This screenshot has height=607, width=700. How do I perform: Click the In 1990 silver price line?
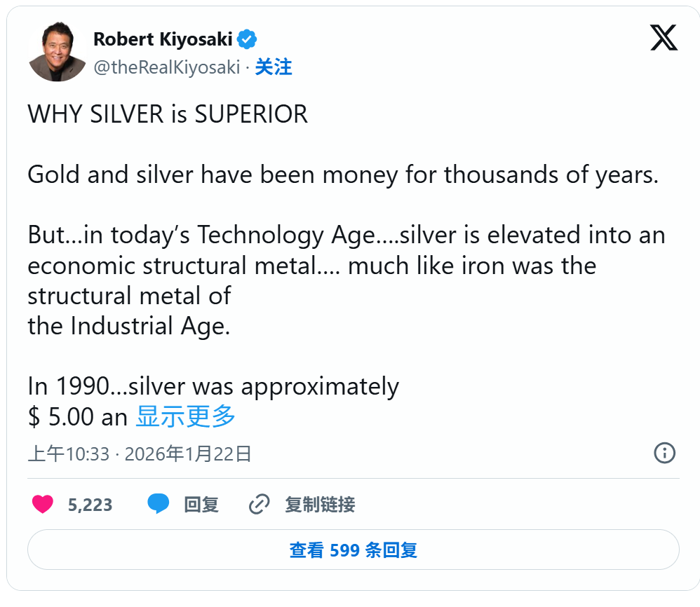[213, 386]
